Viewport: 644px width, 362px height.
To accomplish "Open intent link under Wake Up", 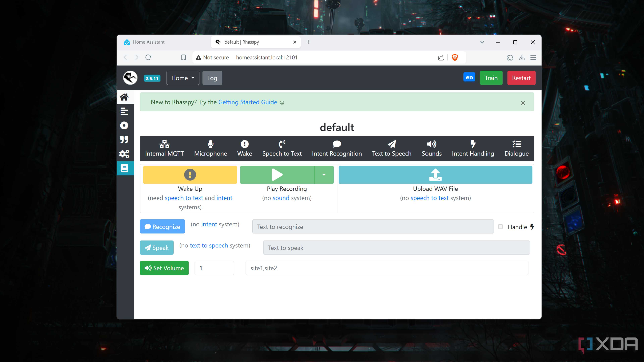I will point(224,198).
